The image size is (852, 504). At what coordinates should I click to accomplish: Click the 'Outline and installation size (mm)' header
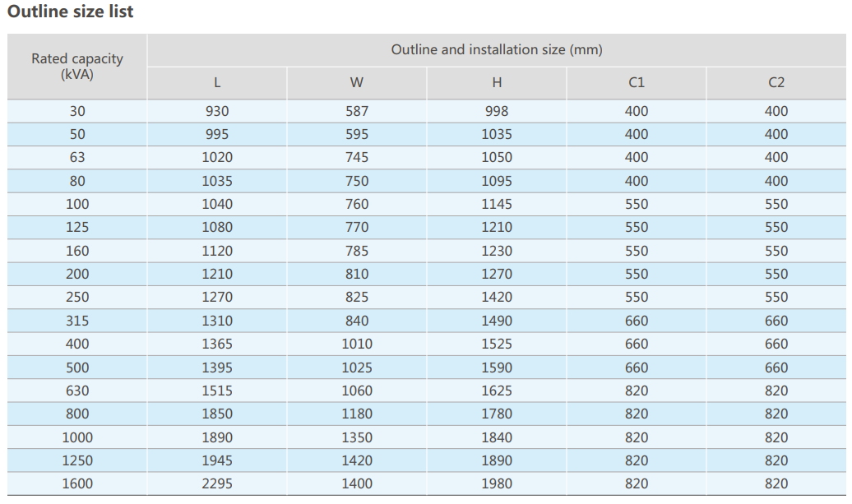(497, 50)
